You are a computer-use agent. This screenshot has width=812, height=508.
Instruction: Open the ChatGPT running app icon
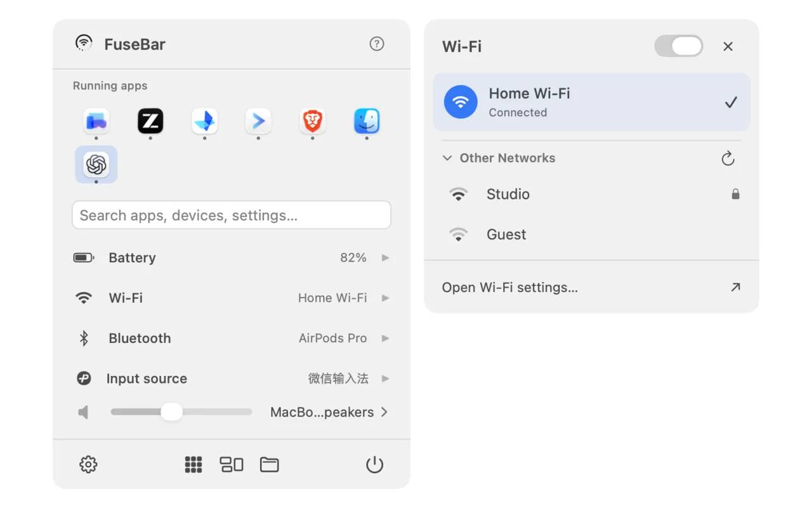(96, 165)
